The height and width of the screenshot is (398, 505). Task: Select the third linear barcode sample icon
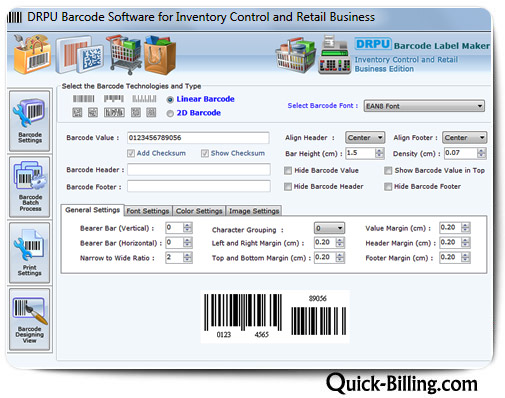144,99
